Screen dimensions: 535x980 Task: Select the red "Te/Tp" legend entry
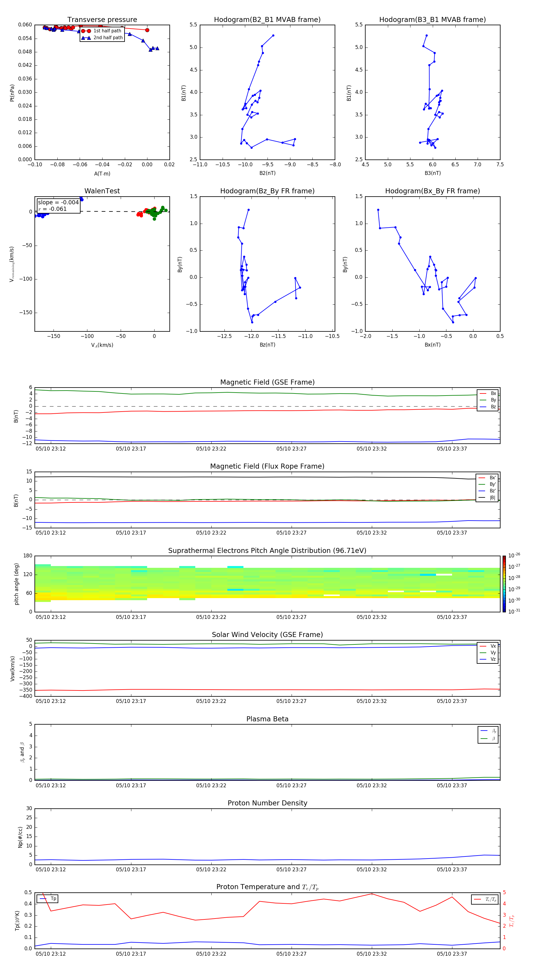point(485,899)
